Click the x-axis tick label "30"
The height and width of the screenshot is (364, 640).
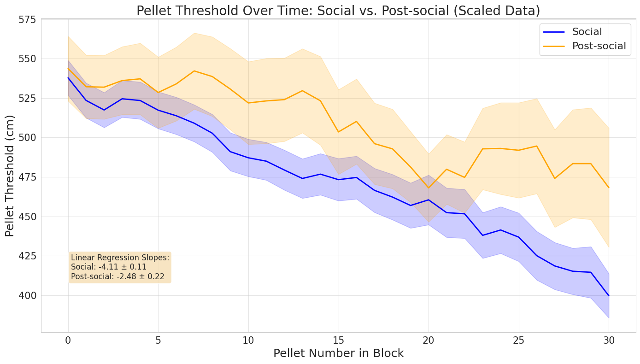609,341
